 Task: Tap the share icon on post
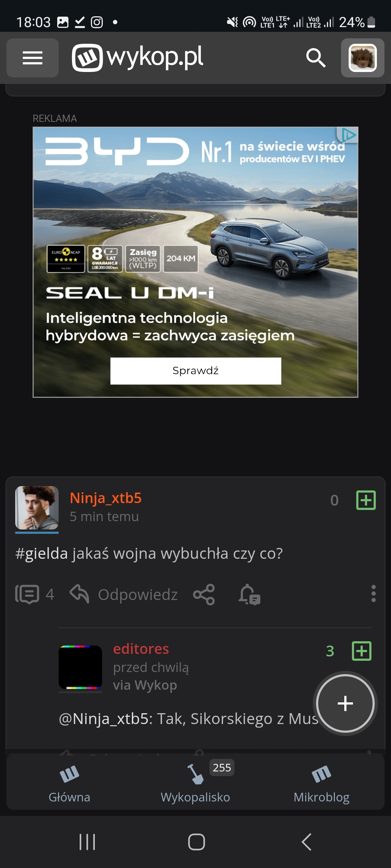point(204,594)
